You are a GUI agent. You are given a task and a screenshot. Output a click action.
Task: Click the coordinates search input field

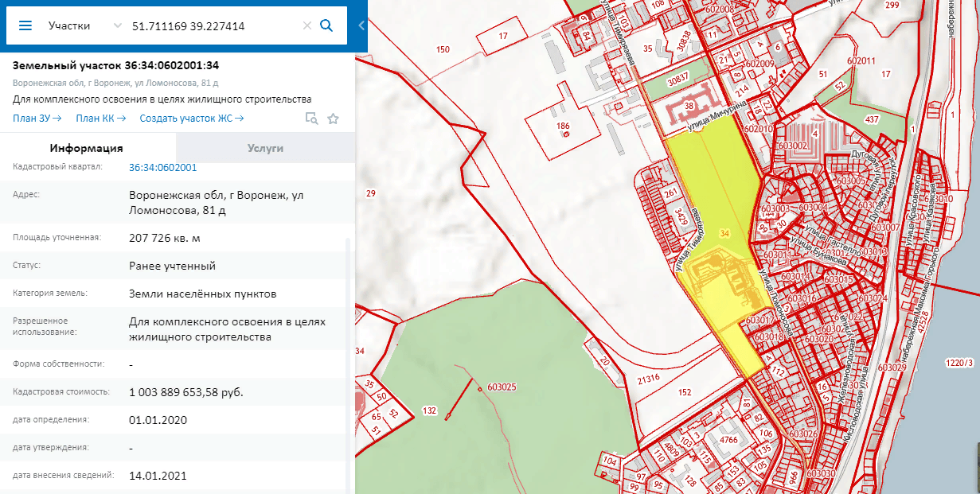[x=213, y=25]
